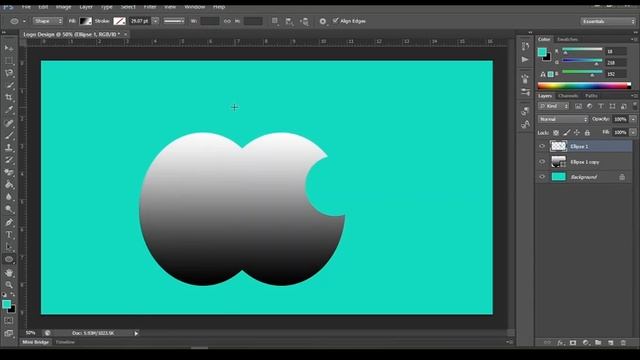Click the Delete layer trash icon
Image resolution: width=640 pixels, height=360 pixels.
pos(623,343)
